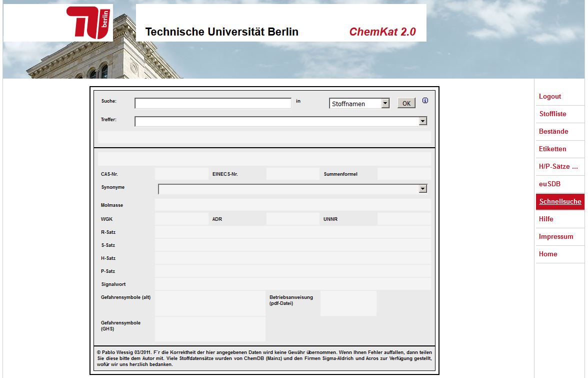
Task: View the Impressum page
Action: tap(556, 236)
